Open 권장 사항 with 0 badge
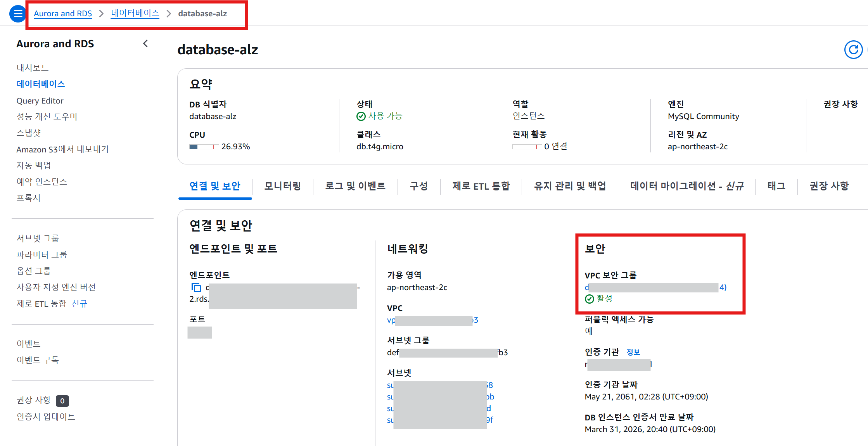Screen dimensions: 868x446 coord(34,400)
